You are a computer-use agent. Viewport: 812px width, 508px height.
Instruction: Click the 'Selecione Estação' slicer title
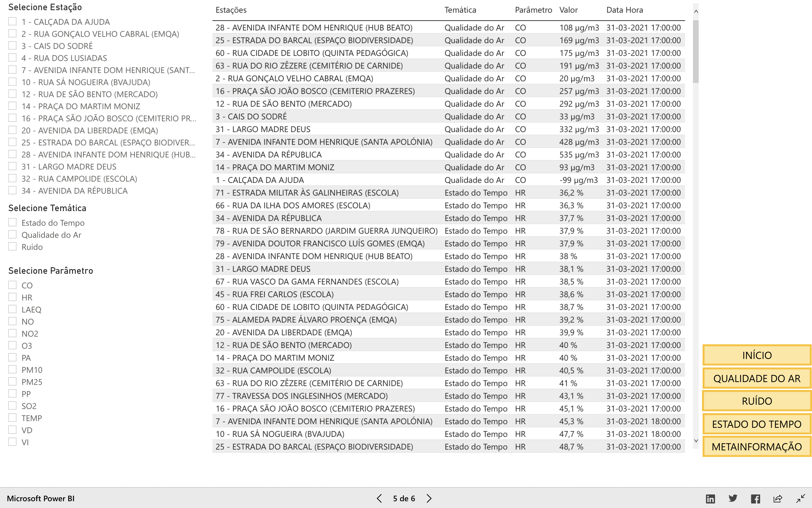[45, 7]
